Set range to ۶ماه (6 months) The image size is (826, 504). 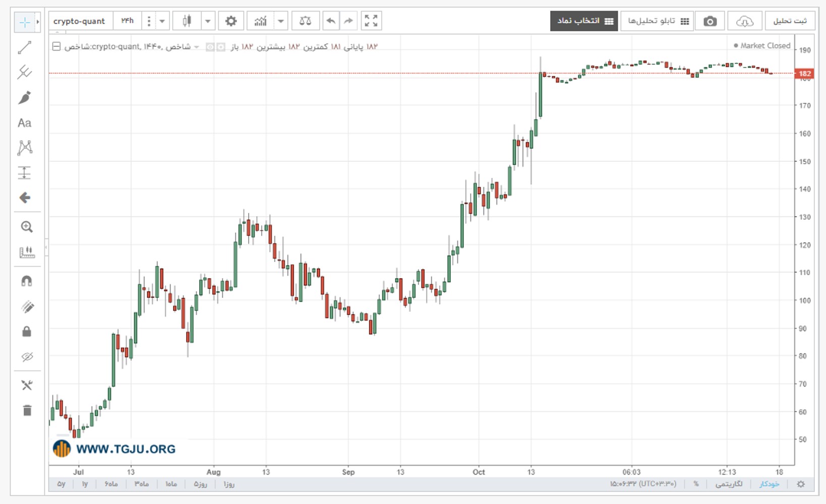111,484
